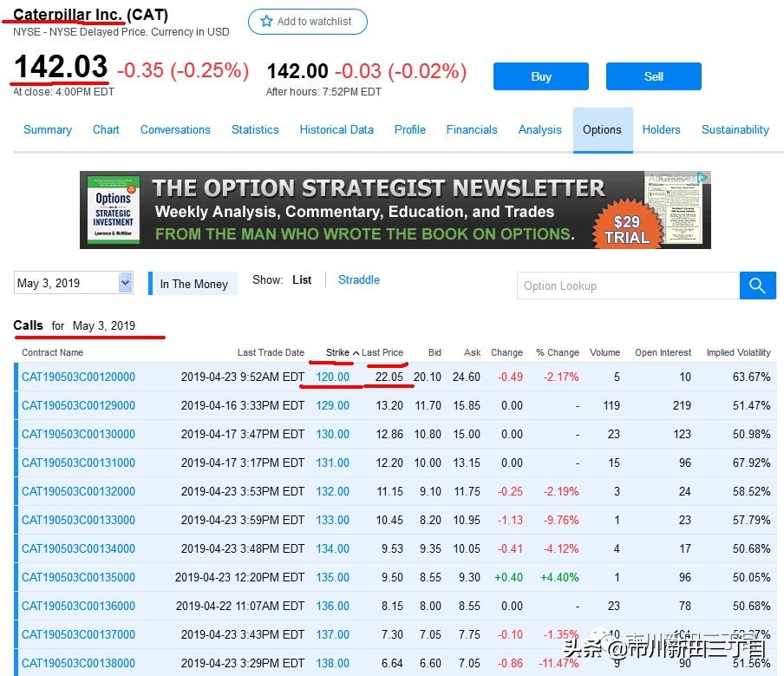Click inside the Option Lookup field
This screenshot has width=784, height=676.
(624, 285)
